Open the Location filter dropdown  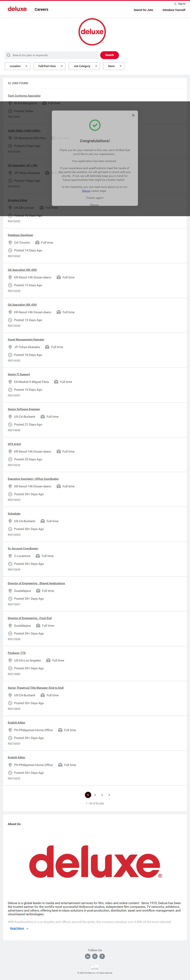18,66
